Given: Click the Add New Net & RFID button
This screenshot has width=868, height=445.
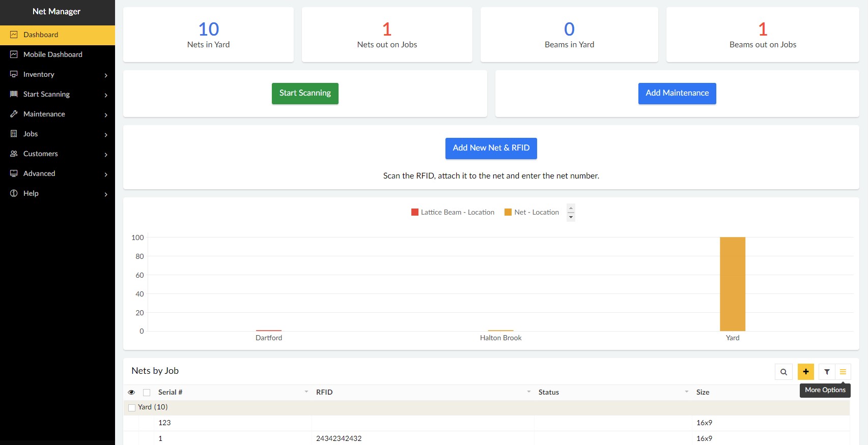Looking at the screenshot, I should click(x=491, y=148).
